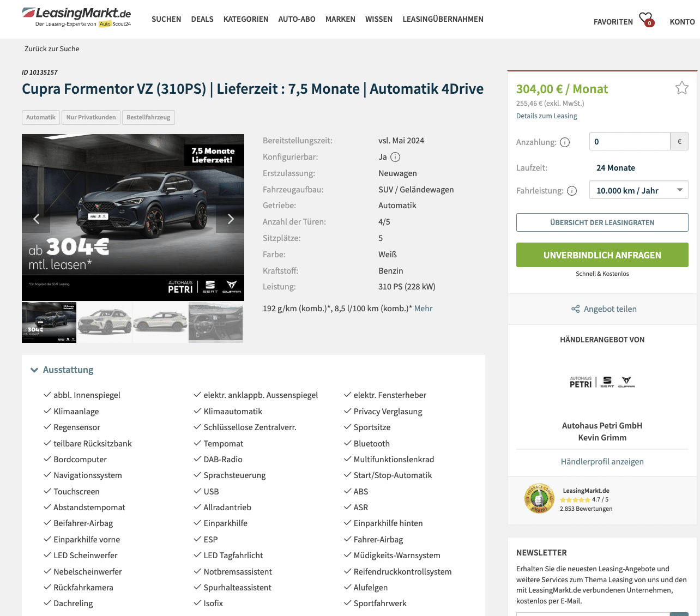The height and width of the screenshot is (616, 700).
Task: Click the Allradantrieb feature entry
Action: click(x=227, y=508)
